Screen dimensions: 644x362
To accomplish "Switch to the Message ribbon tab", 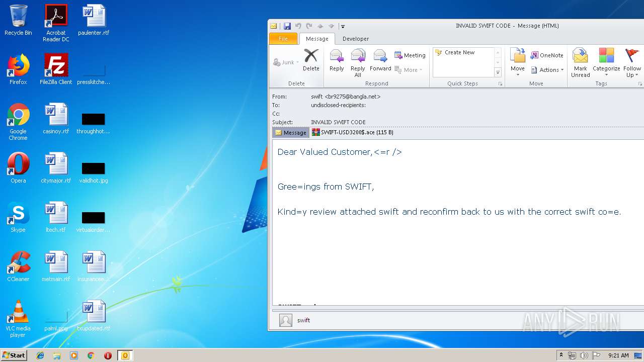I will (317, 39).
